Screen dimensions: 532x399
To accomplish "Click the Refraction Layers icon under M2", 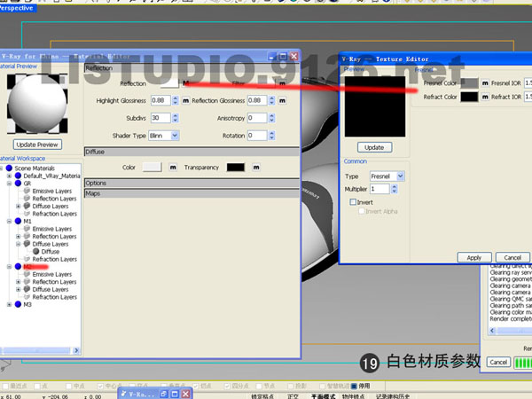I will [27, 297].
